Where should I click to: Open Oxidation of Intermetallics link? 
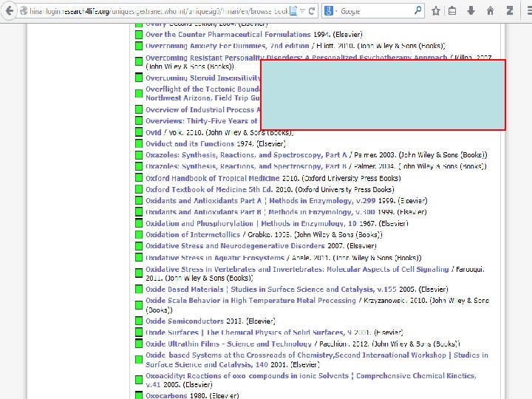[x=193, y=234]
